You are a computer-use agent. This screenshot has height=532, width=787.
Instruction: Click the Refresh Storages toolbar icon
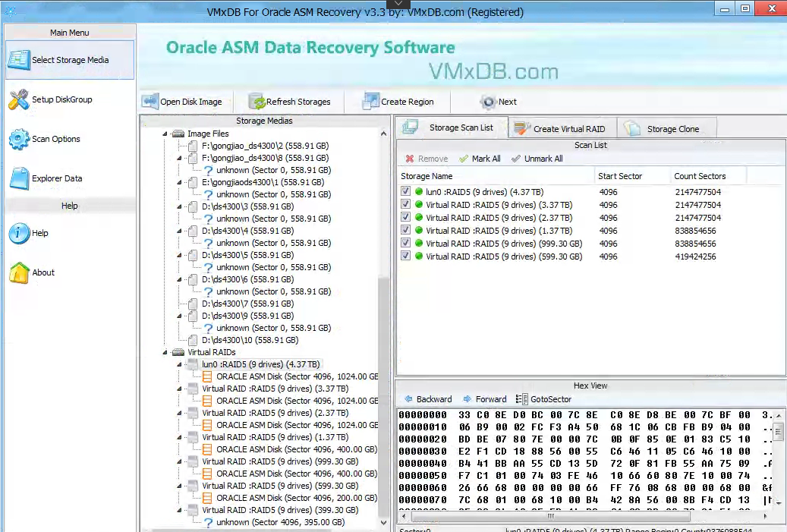(x=257, y=102)
